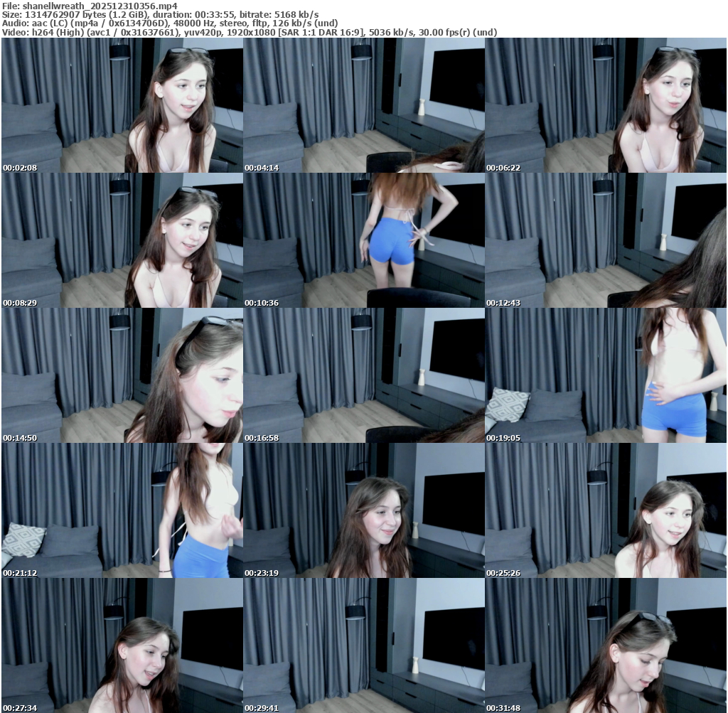Open the frame at timestamp 00:04:14
The image size is (728, 713).
tap(364, 105)
